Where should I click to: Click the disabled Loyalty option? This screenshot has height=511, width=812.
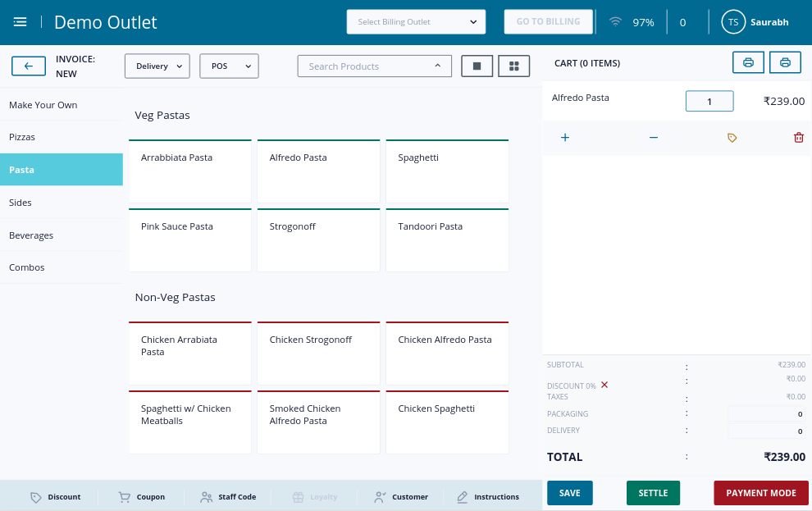click(x=314, y=497)
